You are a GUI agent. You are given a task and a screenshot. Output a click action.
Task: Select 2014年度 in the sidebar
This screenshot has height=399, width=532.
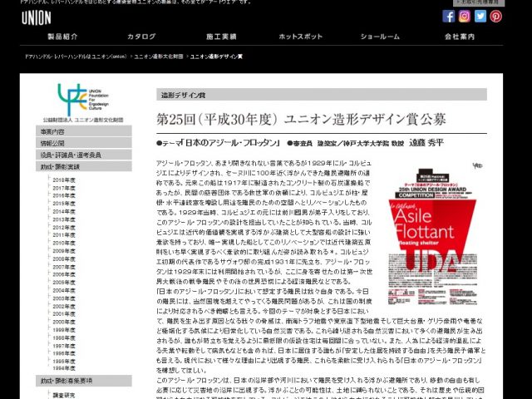click(x=64, y=211)
